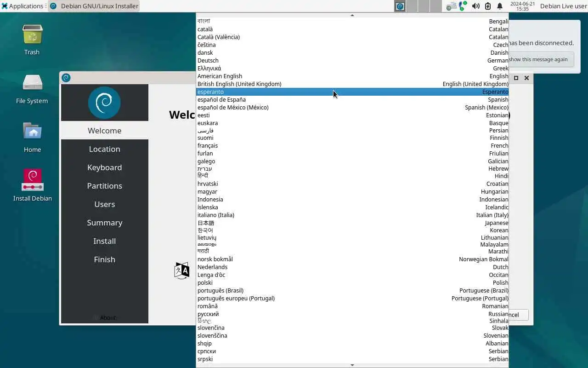
Task: Open the Debian Live user menu
Action: pos(563,6)
